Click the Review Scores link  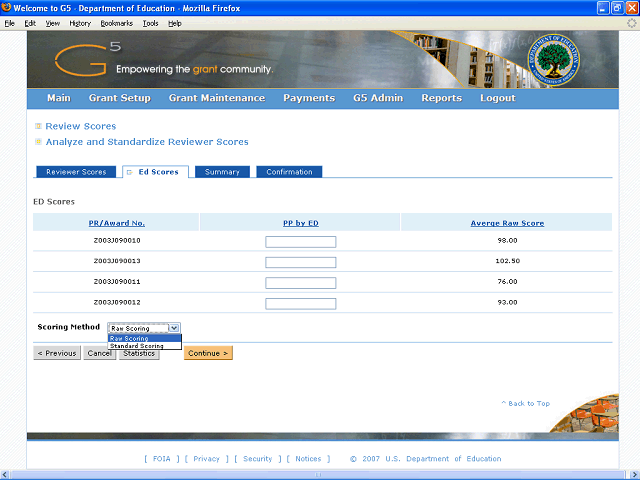(81, 126)
